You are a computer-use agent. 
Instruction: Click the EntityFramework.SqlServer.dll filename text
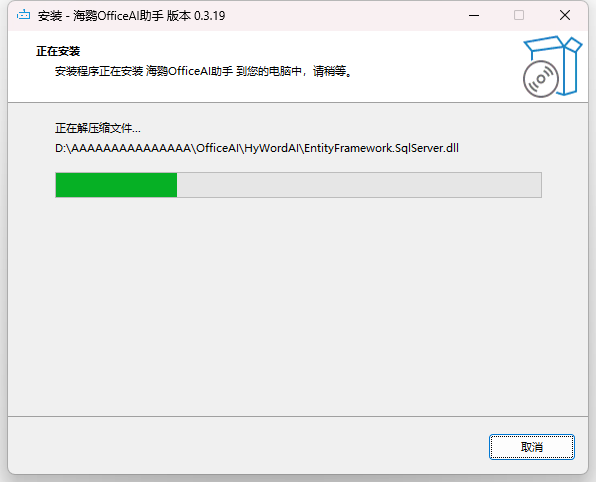pos(381,148)
